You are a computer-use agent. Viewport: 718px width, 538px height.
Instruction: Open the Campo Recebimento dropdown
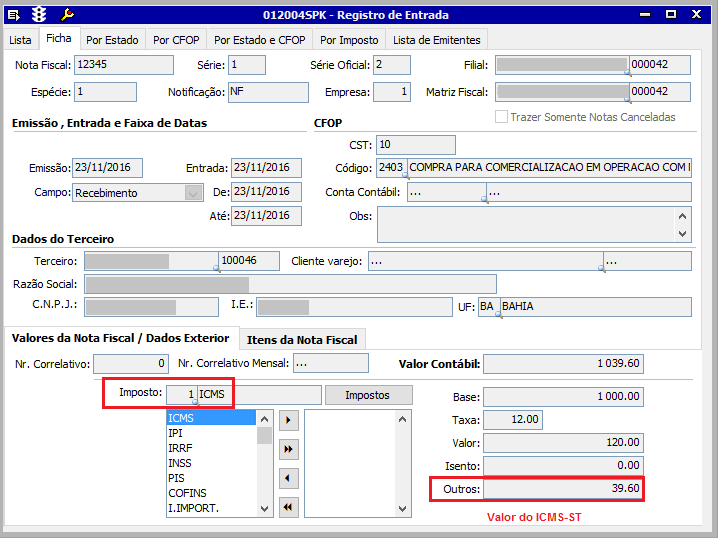[x=194, y=193]
